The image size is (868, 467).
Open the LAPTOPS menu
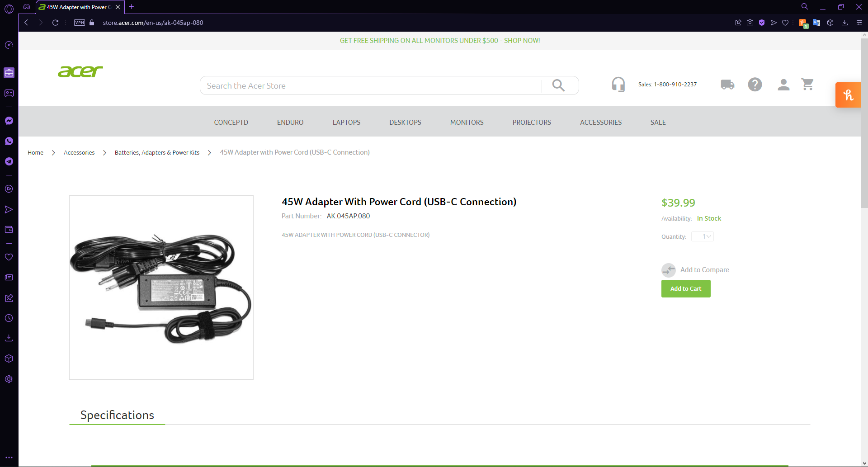point(346,123)
